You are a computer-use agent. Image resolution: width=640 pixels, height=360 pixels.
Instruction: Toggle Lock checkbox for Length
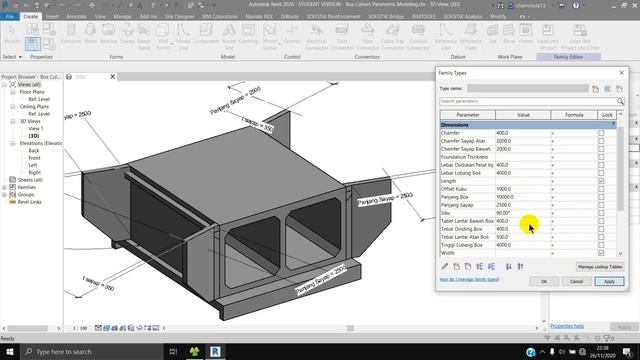[x=601, y=181]
